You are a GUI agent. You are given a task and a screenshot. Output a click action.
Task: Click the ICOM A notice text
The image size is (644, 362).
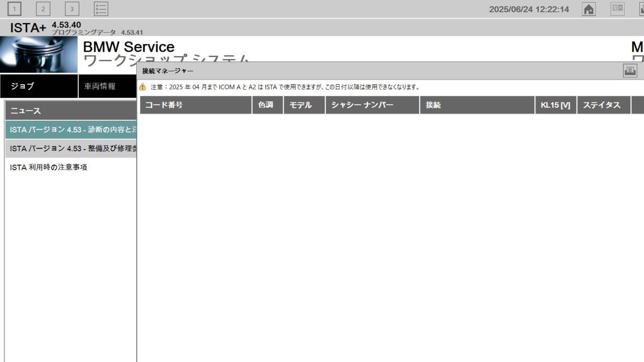285,87
